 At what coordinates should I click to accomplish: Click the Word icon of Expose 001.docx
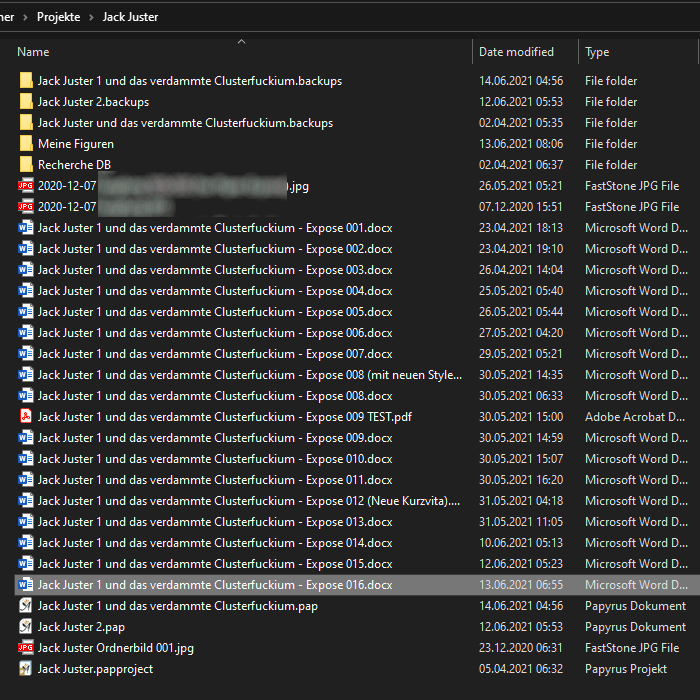25,228
